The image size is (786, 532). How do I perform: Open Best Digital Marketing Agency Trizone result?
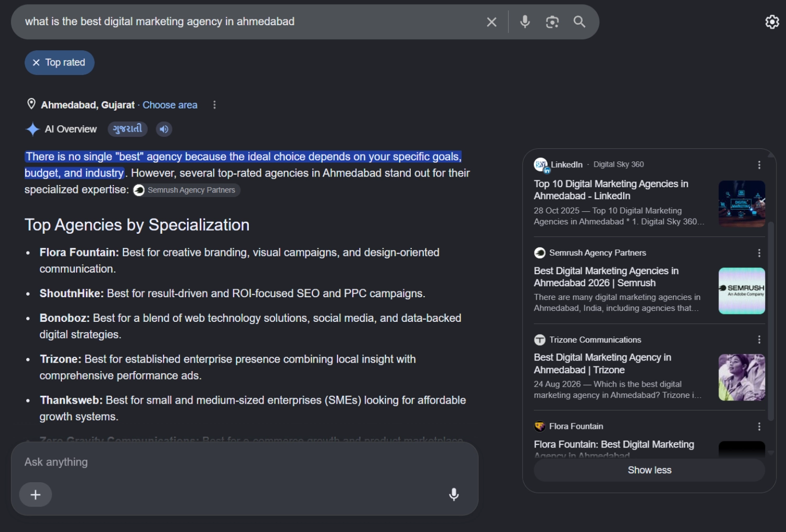point(603,364)
